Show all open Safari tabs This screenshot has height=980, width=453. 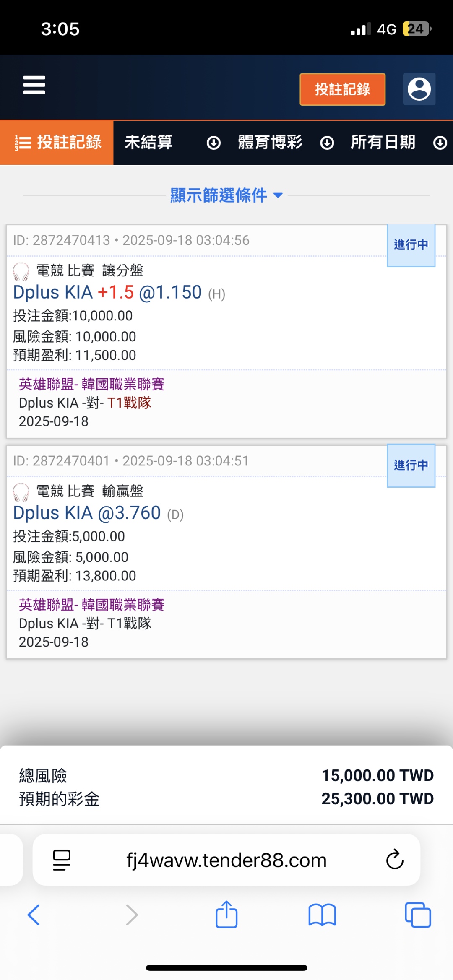pos(418,915)
